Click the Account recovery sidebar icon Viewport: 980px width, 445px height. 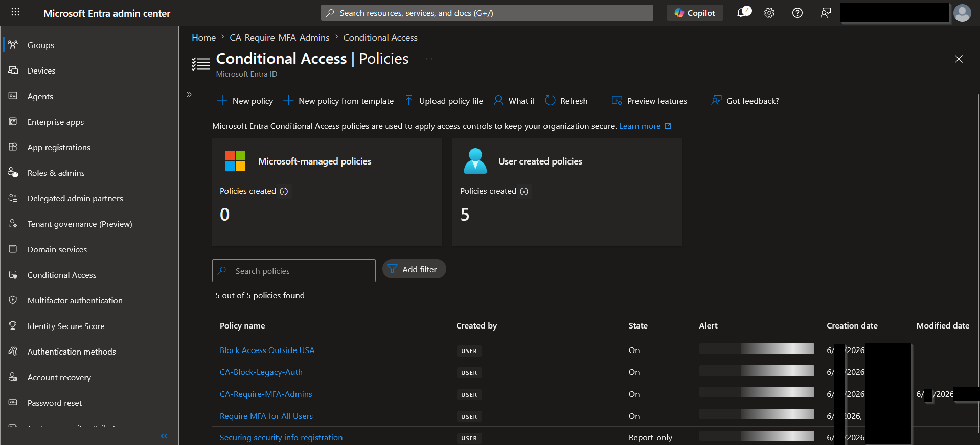[x=13, y=377]
